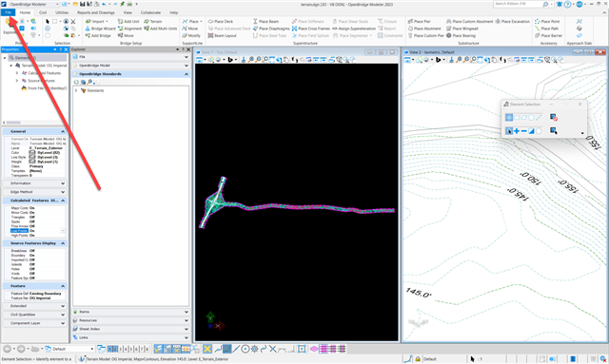This screenshot has width=609, height=364.
Task: Expand the Sheet Index explorer section
Action: [131, 329]
